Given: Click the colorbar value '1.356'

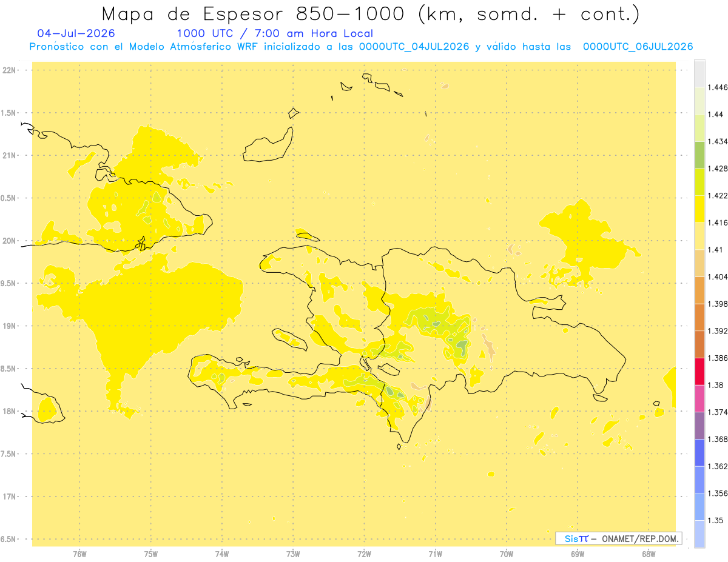Looking at the screenshot, I should coord(718,493).
